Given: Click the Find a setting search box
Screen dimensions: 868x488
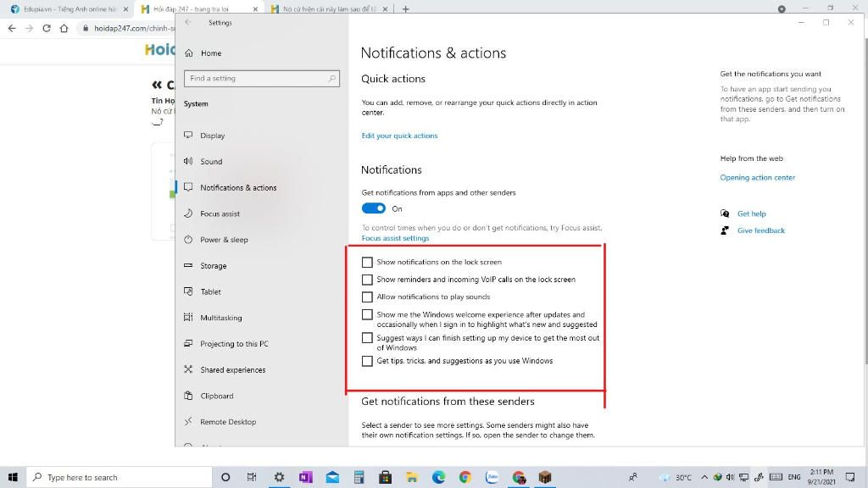Looking at the screenshot, I should pos(261,79).
